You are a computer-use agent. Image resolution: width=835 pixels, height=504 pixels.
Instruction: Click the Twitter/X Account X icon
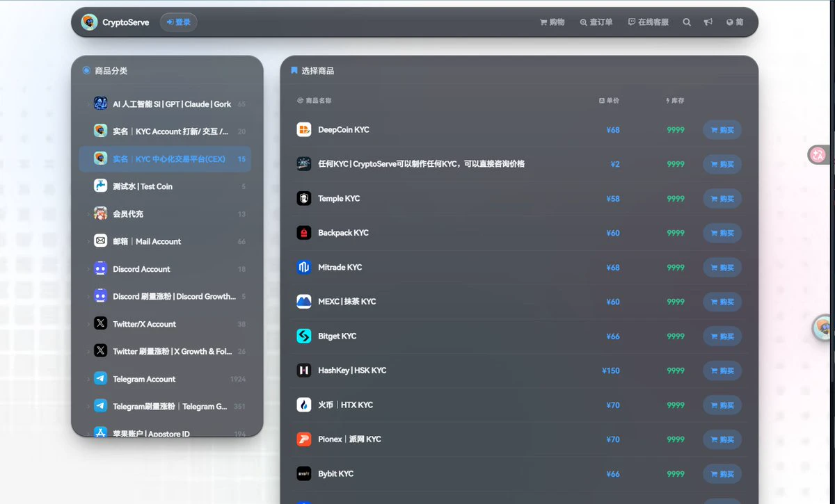(100, 324)
